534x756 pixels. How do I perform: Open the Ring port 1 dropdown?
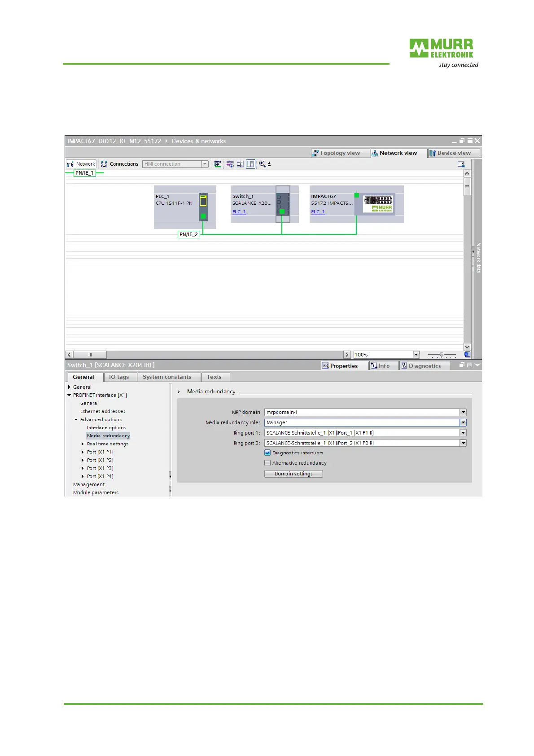point(463,433)
